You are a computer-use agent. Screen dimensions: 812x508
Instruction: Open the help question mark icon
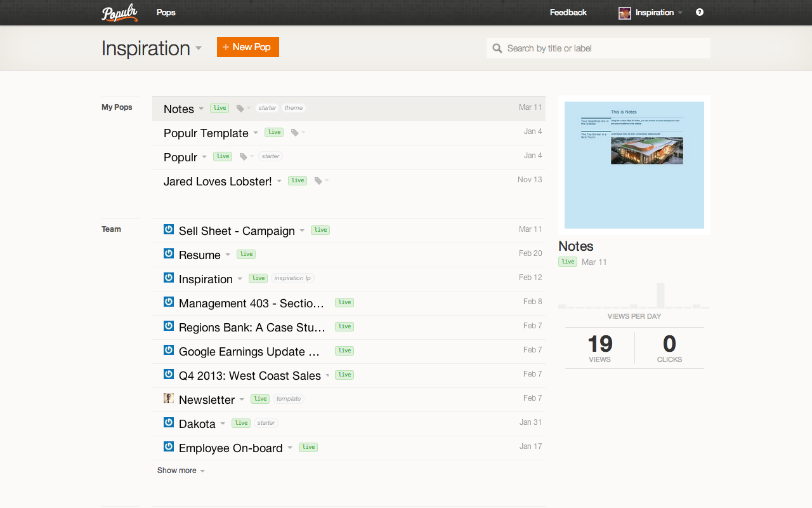pos(700,12)
